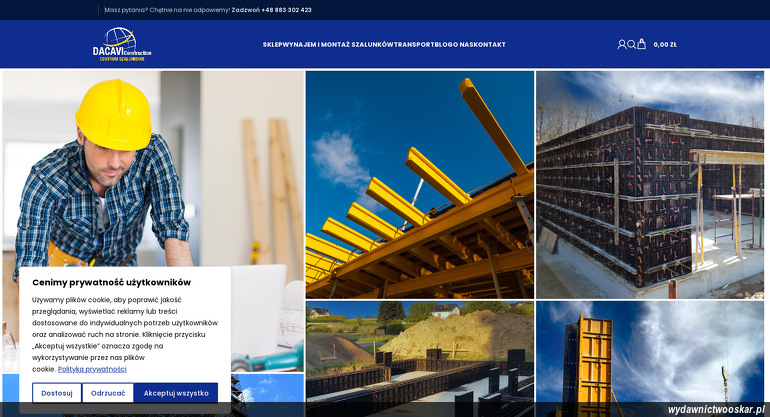Image resolution: width=770 pixels, height=417 pixels.
Task: Open the foundation formwork with sand pile photo
Action: click(420, 359)
